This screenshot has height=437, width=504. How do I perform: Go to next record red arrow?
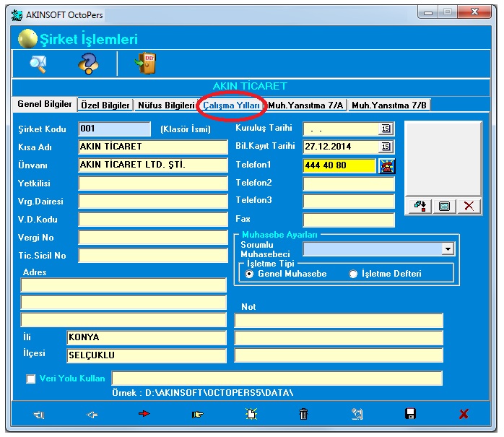[x=144, y=414]
